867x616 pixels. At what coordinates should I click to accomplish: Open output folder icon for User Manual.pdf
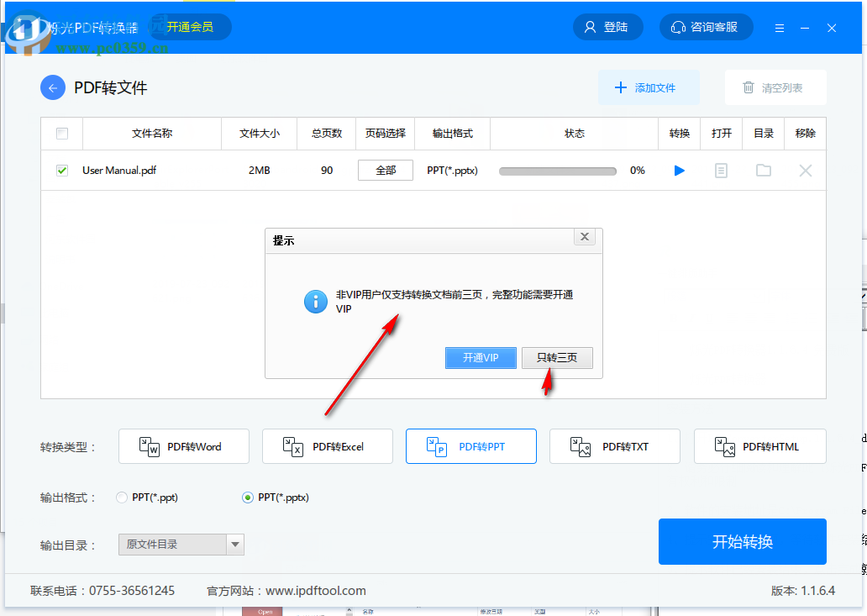(x=763, y=170)
